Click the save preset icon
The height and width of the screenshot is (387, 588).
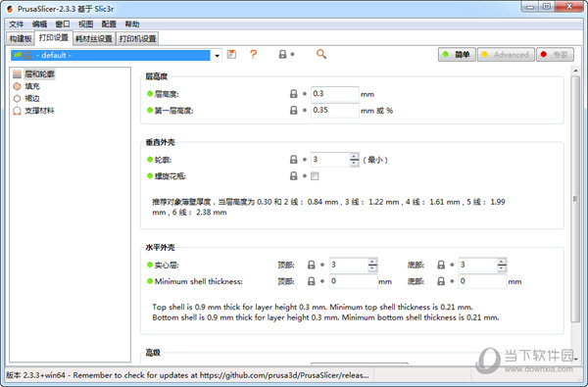tap(231, 54)
